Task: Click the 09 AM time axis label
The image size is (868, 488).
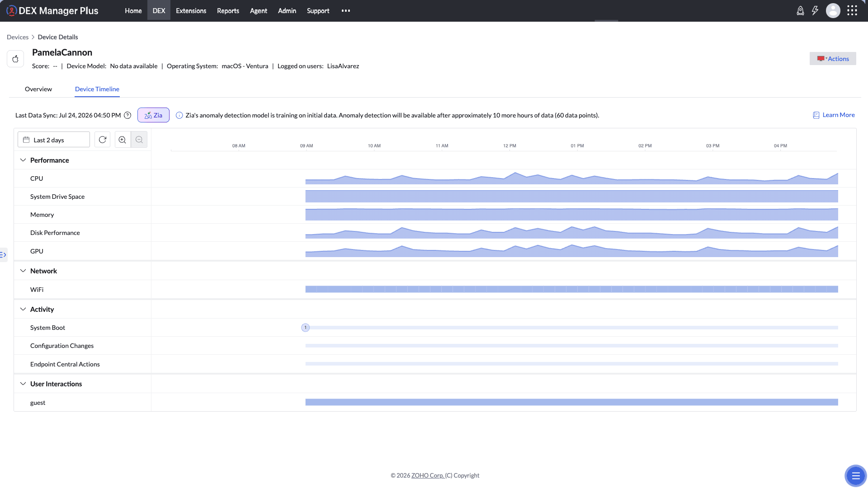Action: click(x=307, y=145)
